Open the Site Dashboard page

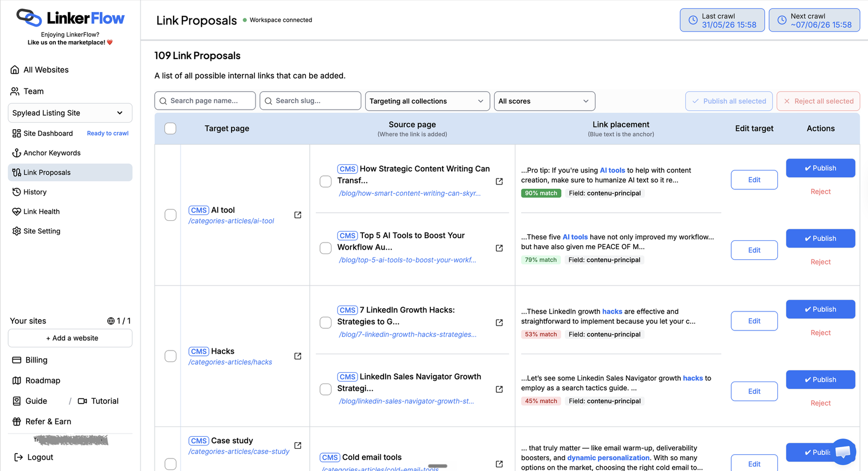[x=48, y=133]
